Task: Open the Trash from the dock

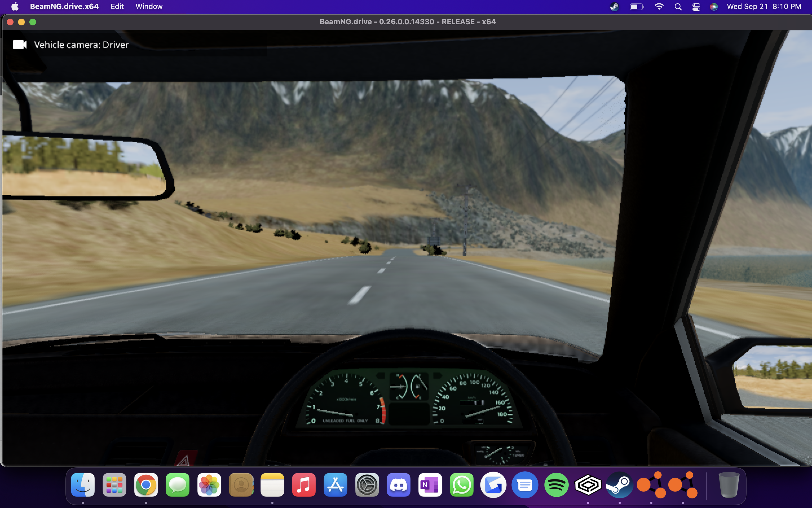Action: (729, 485)
